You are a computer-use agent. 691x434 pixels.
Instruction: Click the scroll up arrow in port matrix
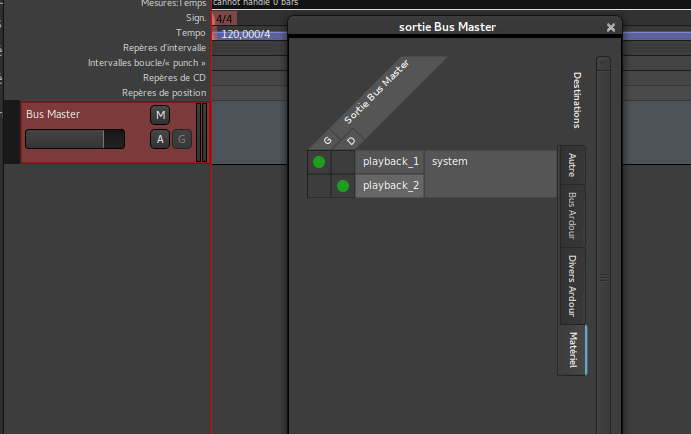(603, 63)
